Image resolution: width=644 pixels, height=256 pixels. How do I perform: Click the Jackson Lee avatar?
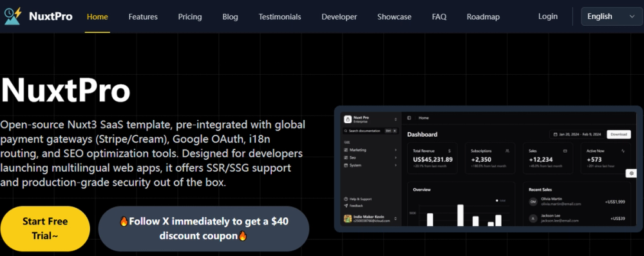click(533, 219)
